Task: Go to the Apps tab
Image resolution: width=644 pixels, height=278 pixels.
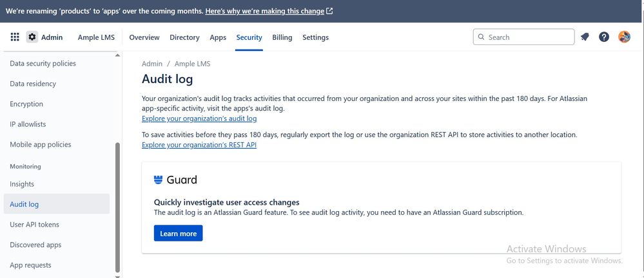Action: [x=218, y=37]
